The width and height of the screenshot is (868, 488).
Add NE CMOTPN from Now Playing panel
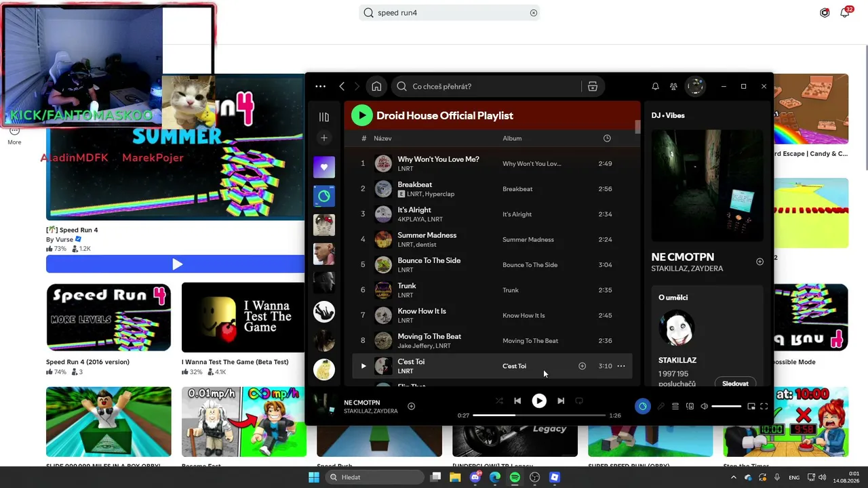coord(759,262)
